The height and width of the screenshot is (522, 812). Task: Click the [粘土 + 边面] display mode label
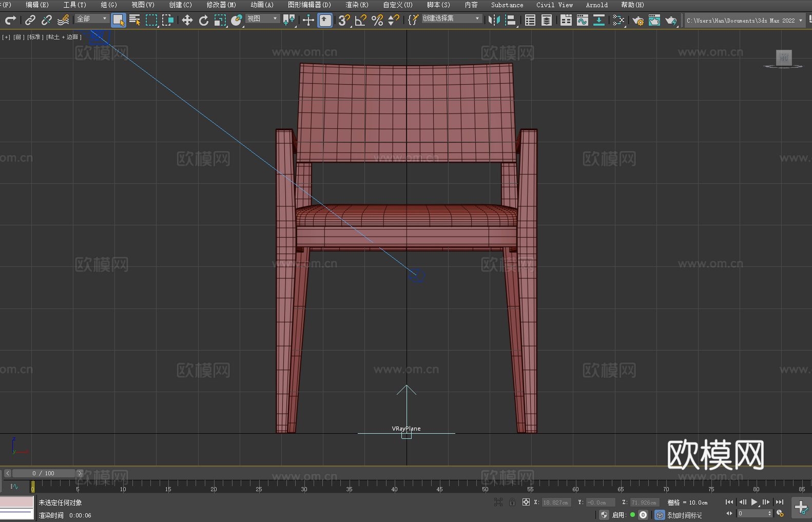pos(64,37)
